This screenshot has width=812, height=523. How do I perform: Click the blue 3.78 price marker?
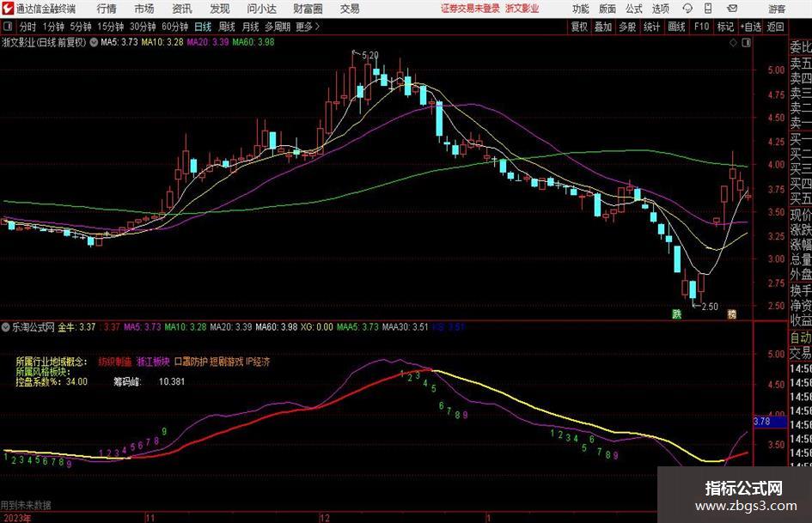[x=770, y=422]
